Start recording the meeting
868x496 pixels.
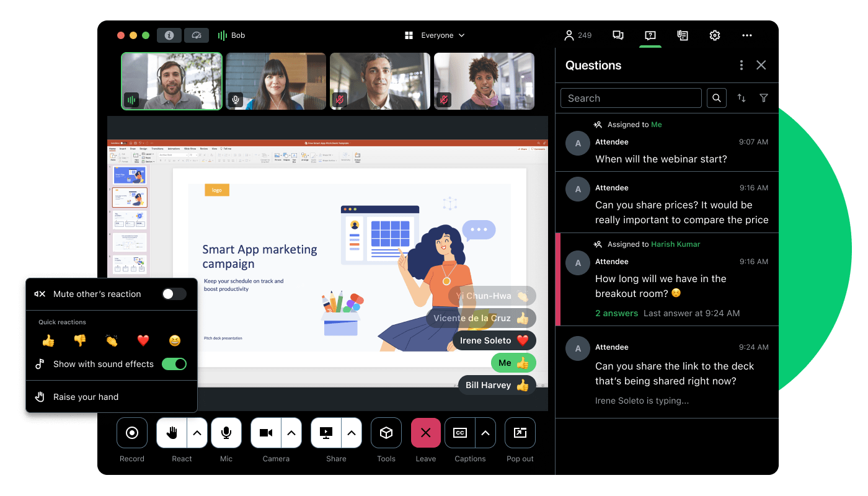(131, 433)
